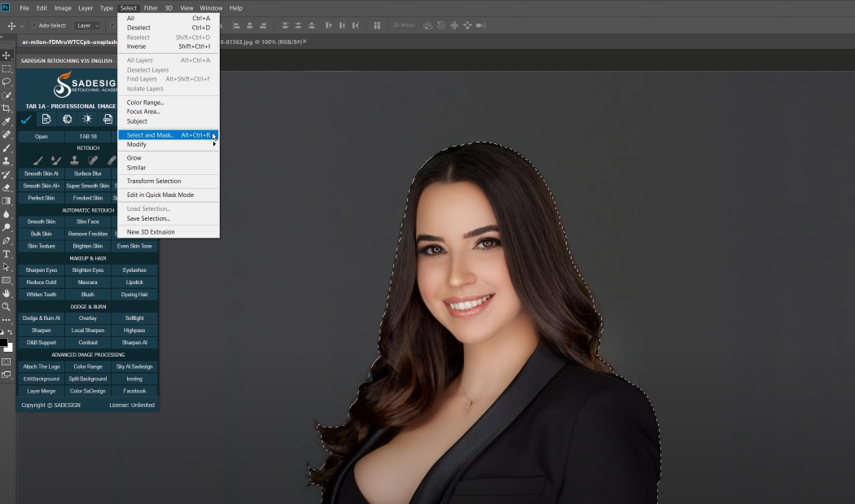Click the white background color swatch

tap(10, 348)
